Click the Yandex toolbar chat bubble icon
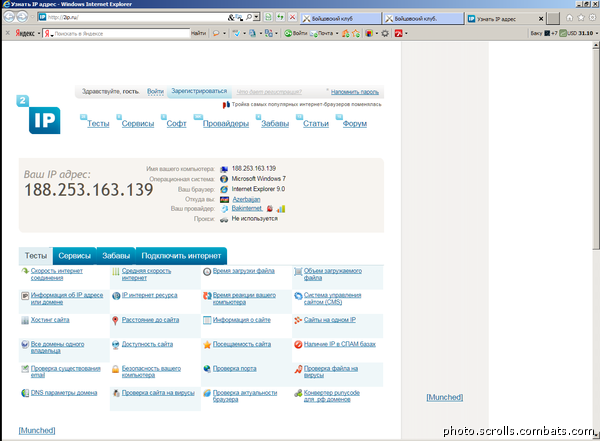The image size is (600, 441). (216, 33)
